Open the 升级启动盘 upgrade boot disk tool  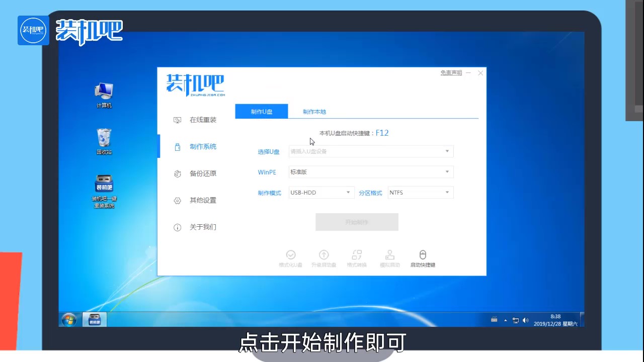click(x=324, y=258)
